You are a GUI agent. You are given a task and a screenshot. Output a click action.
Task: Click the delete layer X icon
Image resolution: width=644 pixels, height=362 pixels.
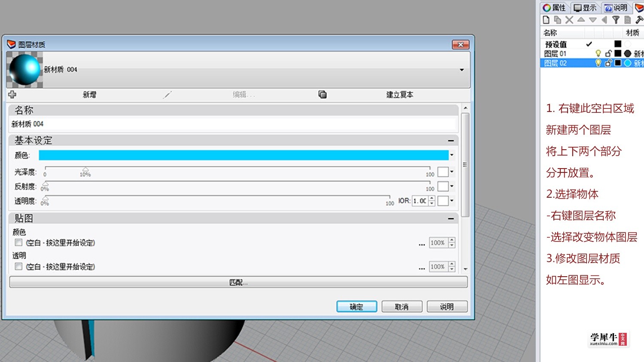(x=569, y=20)
